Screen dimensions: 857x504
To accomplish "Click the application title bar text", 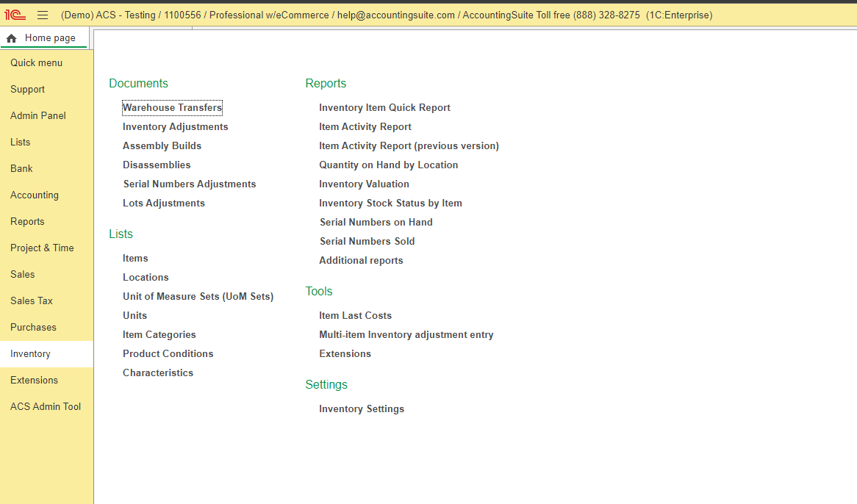I will pos(387,15).
